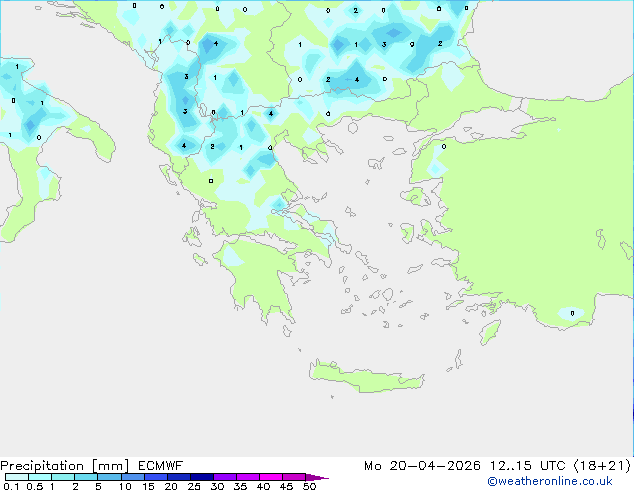
Task: Click the '10' legend label
Action: point(125,486)
